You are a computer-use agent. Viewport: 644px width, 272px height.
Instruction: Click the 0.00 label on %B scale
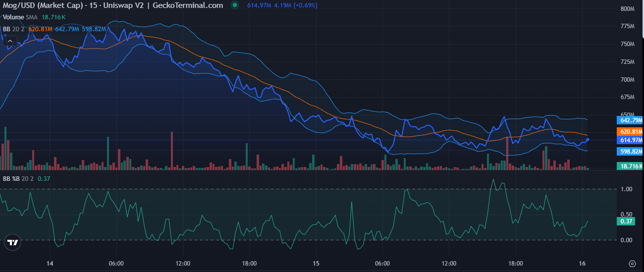(x=626, y=240)
